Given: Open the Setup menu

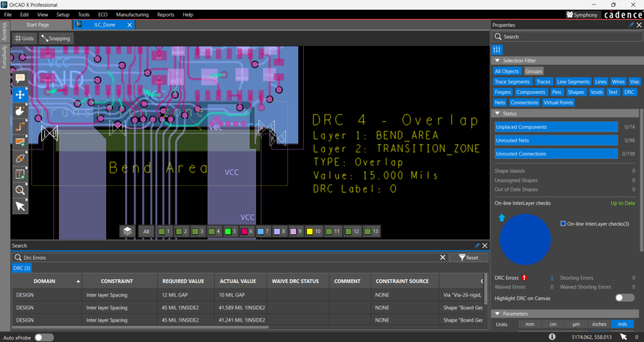Looking at the screenshot, I should (x=63, y=14).
